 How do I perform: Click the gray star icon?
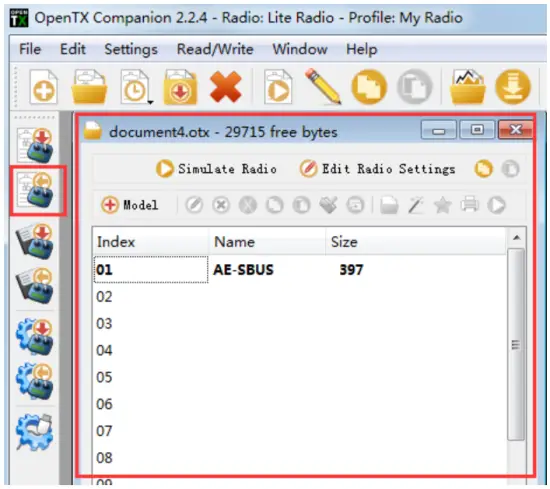pos(443,205)
